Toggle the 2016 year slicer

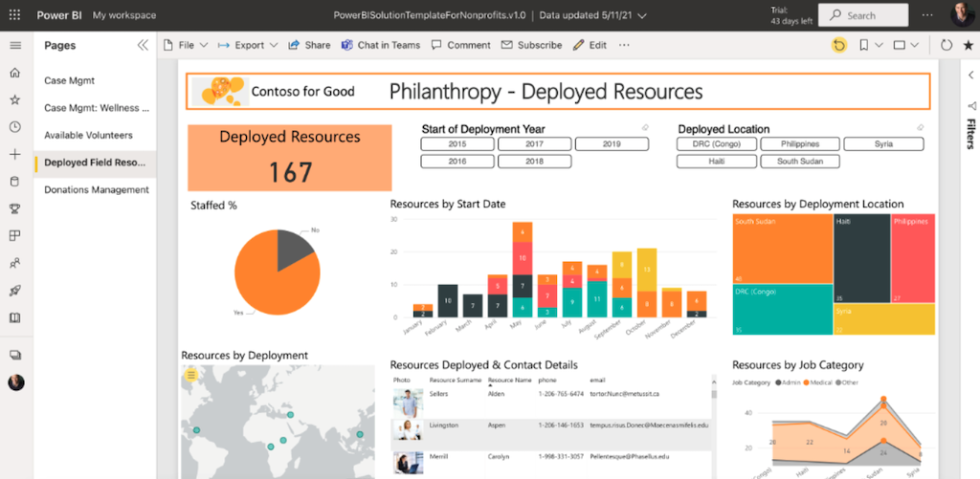click(x=457, y=162)
